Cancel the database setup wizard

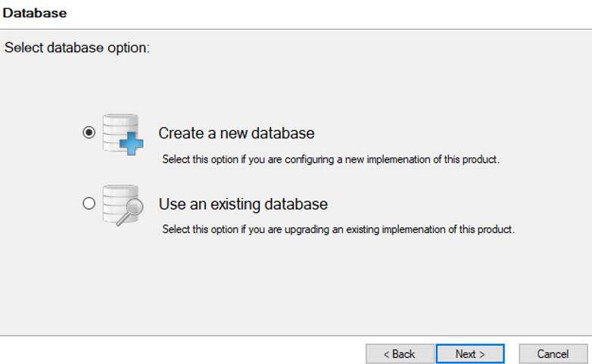click(x=553, y=353)
